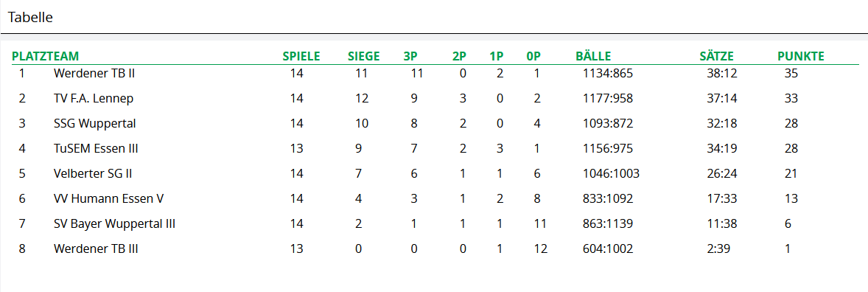Select the 35 points cell
Screen dimensions: 868x292
[x=791, y=73]
